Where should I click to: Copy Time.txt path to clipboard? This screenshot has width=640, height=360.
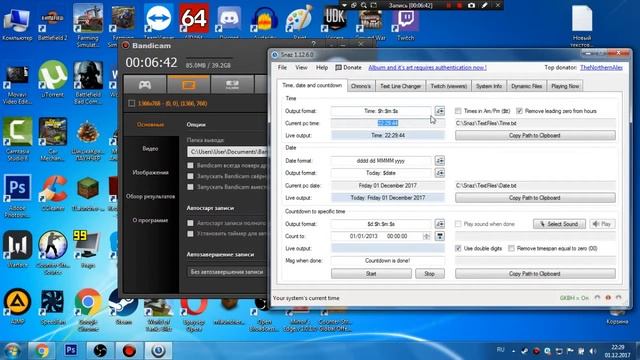535,136
